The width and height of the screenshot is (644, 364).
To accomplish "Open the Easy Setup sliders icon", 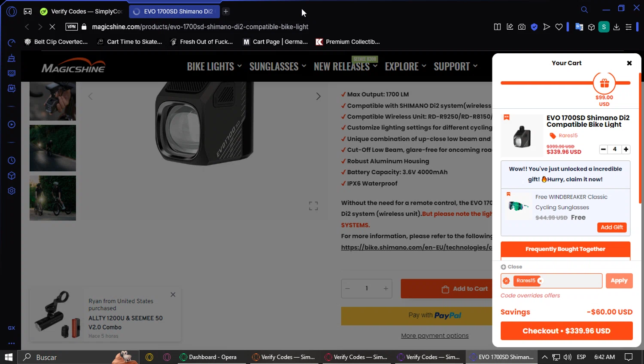I will [x=629, y=27].
